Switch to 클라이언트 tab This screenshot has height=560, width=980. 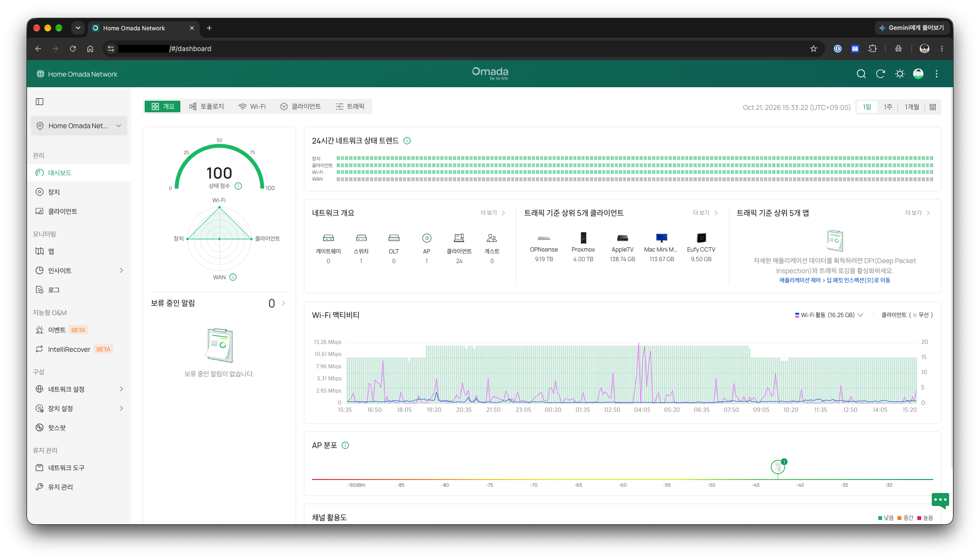pos(300,107)
